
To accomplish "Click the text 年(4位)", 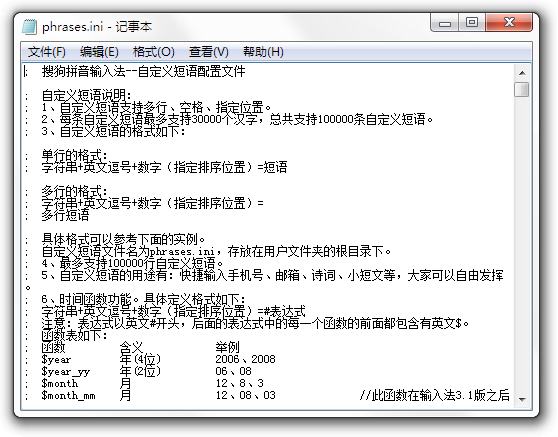I will click(x=140, y=359).
